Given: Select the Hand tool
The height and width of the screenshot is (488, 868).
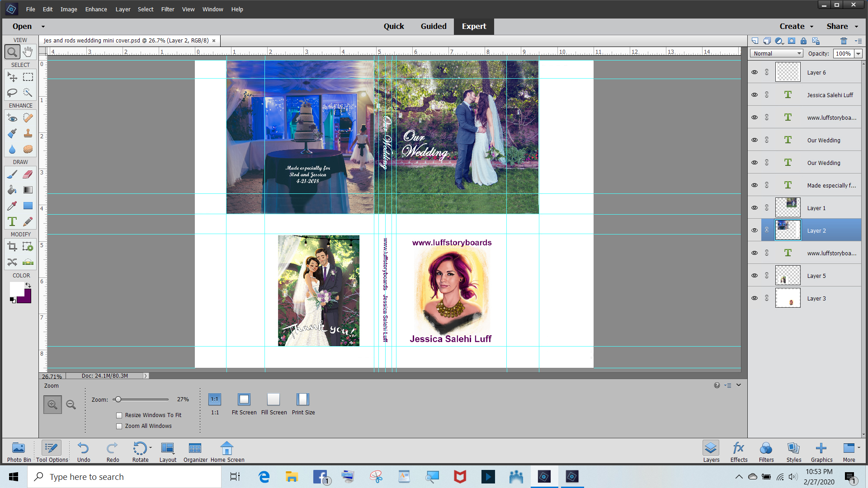Looking at the screenshot, I should [x=28, y=52].
